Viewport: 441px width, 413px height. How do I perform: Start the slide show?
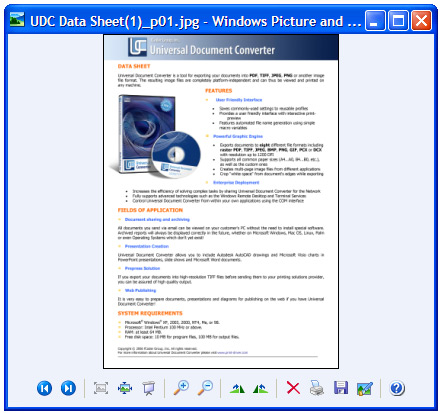tap(149, 388)
